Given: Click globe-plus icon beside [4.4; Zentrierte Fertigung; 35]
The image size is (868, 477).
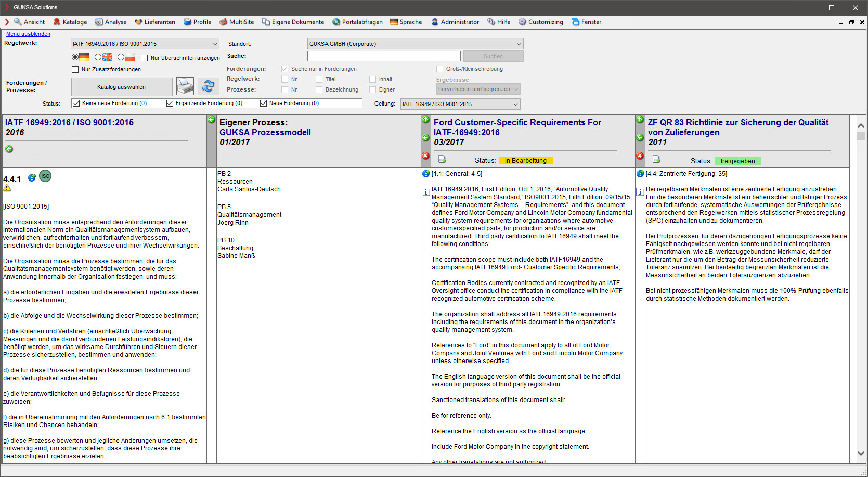Looking at the screenshot, I should tap(640, 174).
